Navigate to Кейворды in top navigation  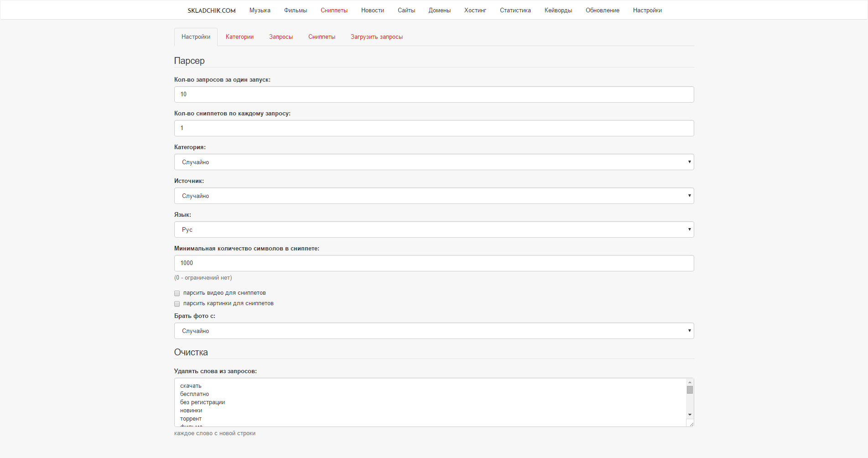click(x=558, y=10)
